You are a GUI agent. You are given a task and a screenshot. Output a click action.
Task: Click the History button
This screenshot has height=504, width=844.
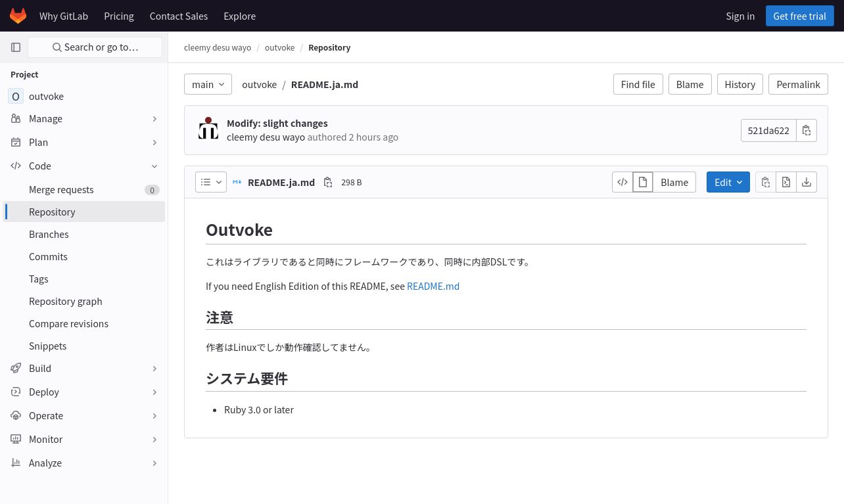point(739,84)
